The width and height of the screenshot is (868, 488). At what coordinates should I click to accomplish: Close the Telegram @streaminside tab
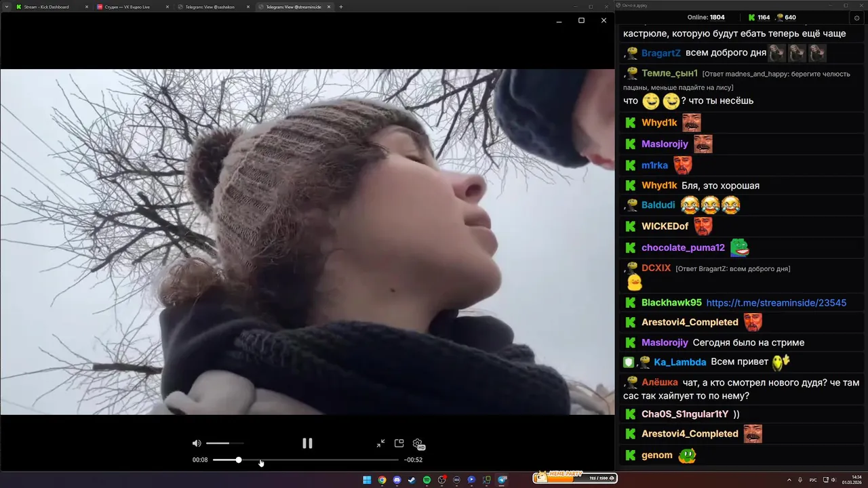(329, 7)
